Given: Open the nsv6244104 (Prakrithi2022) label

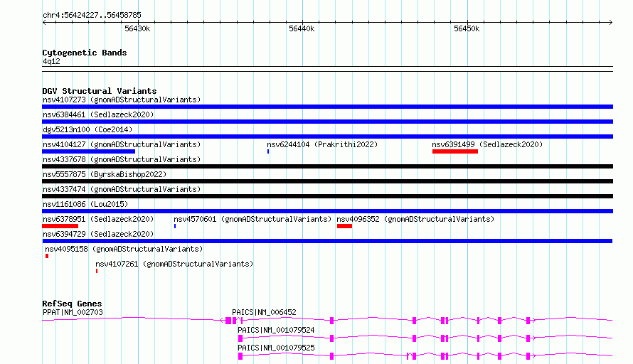Looking at the screenshot, I should click(322, 144).
